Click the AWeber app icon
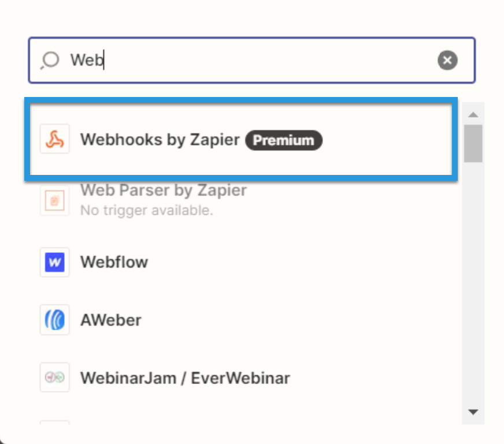504x444 pixels. coord(54,320)
